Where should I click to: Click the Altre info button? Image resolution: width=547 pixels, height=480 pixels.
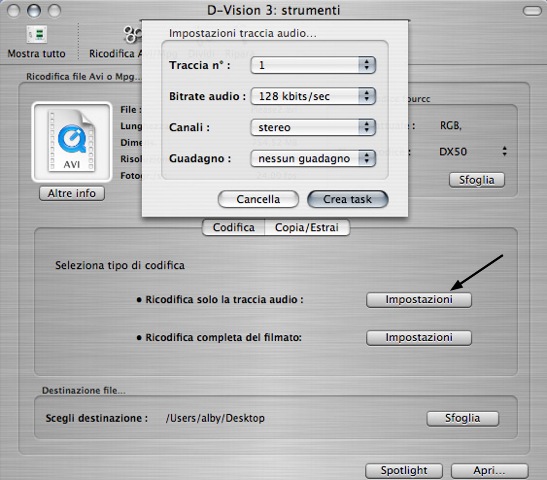click(x=72, y=193)
